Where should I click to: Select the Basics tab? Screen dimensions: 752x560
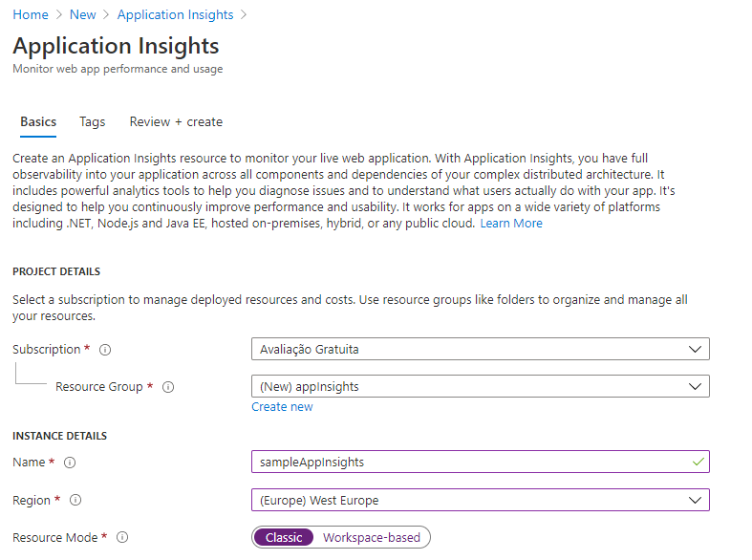click(x=38, y=122)
